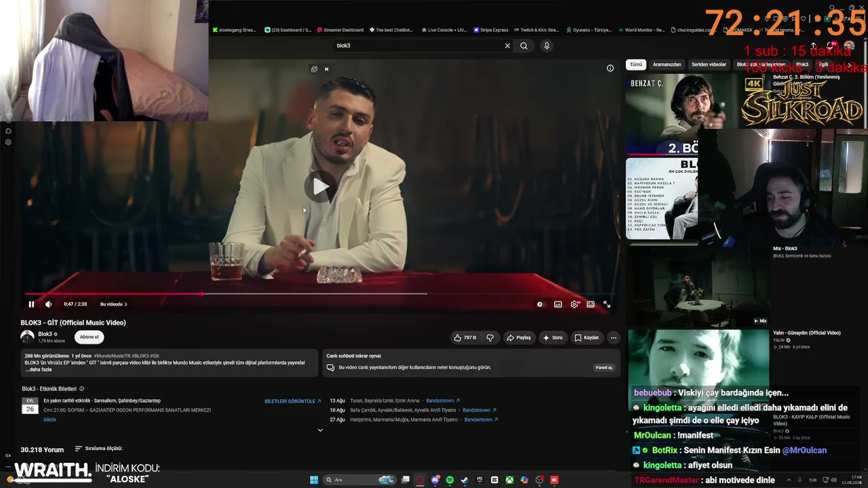The width and height of the screenshot is (868, 488).
Task: Open the YouTube notifications bell
Action: coord(831,45)
